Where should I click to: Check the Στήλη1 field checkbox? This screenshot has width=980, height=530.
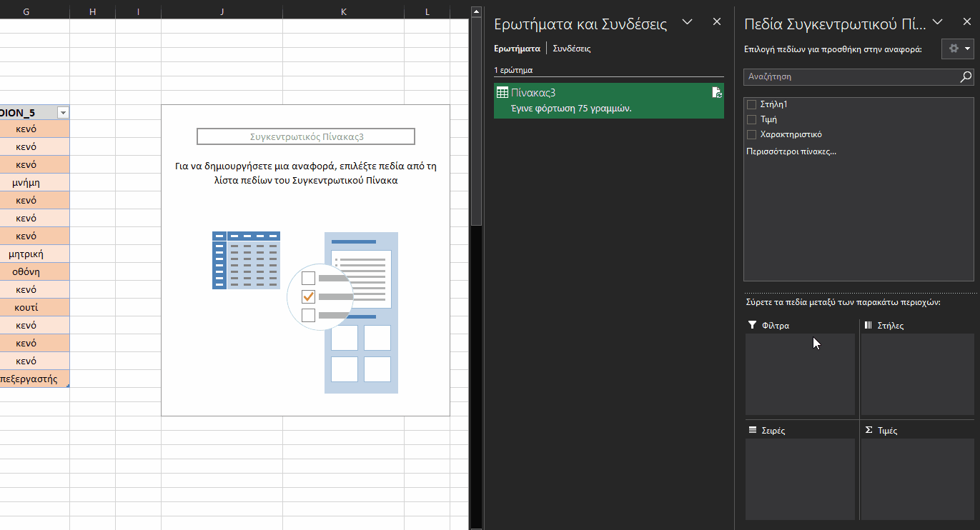tap(751, 104)
